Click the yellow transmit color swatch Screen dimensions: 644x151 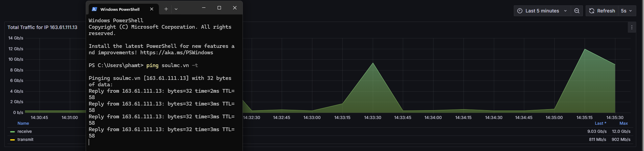pyautogui.click(x=12, y=140)
